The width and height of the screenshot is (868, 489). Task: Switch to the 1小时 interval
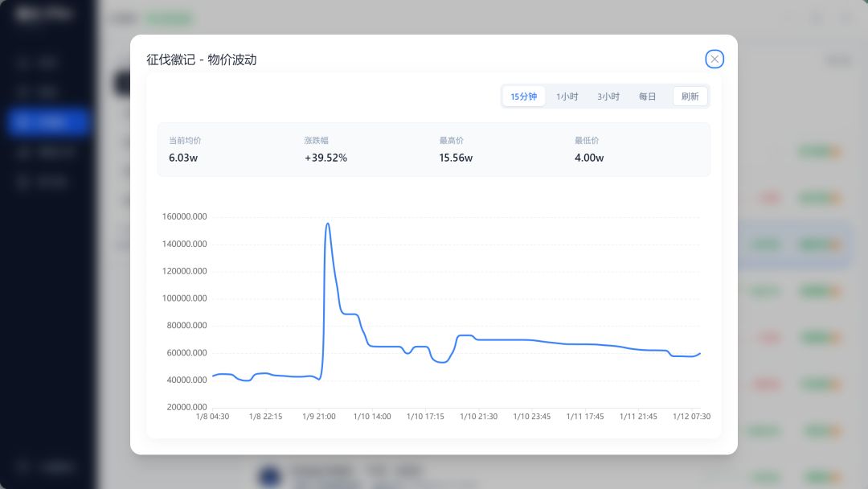pyautogui.click(x=567, y=97)
